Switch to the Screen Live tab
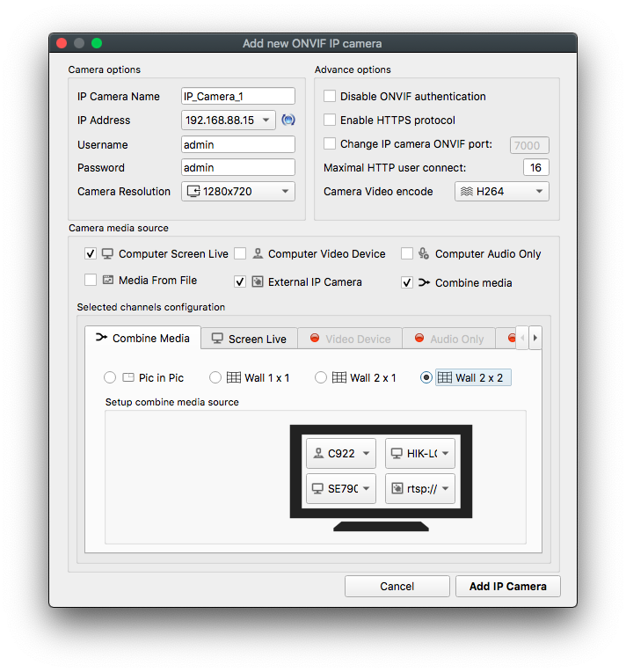The width and height of the screenshot is (626, 672). 249,339
